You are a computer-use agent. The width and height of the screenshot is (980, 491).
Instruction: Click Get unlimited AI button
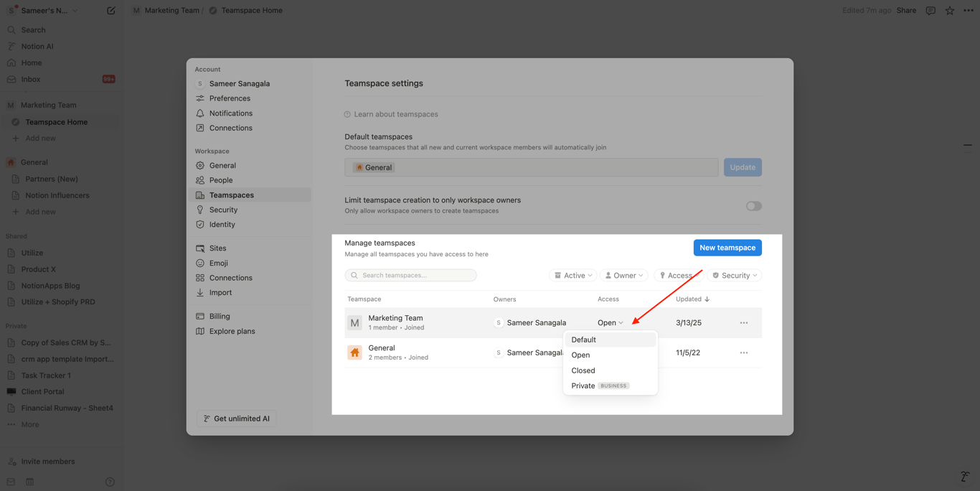coord(237,418)
